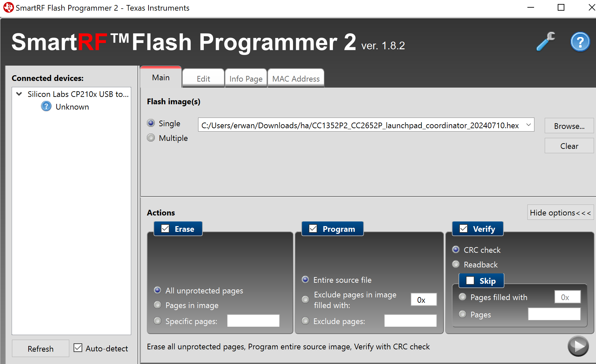Open the MAC Address tab

296,79
